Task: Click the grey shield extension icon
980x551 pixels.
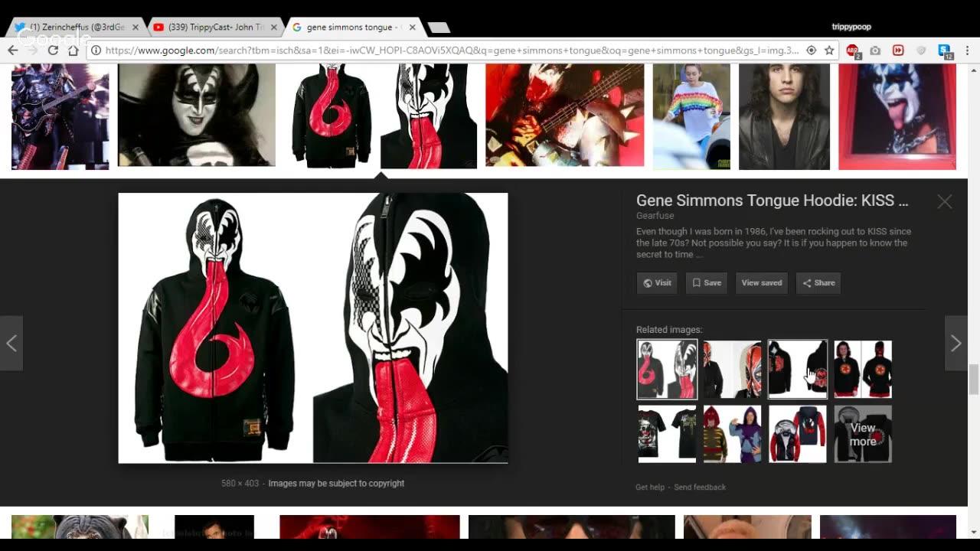Action: point(921,51)
